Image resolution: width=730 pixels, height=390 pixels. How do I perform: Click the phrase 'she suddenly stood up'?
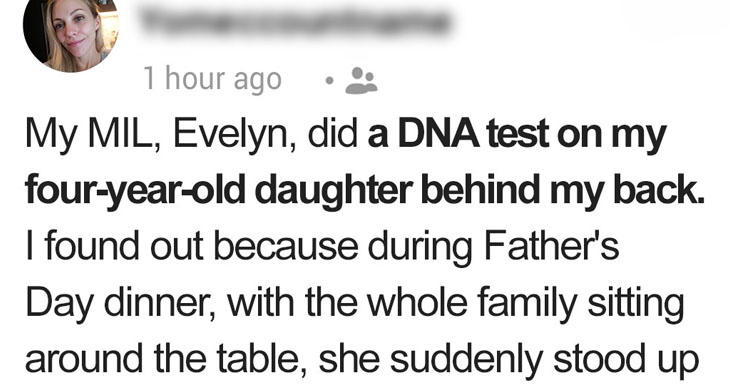coord(509,359)
